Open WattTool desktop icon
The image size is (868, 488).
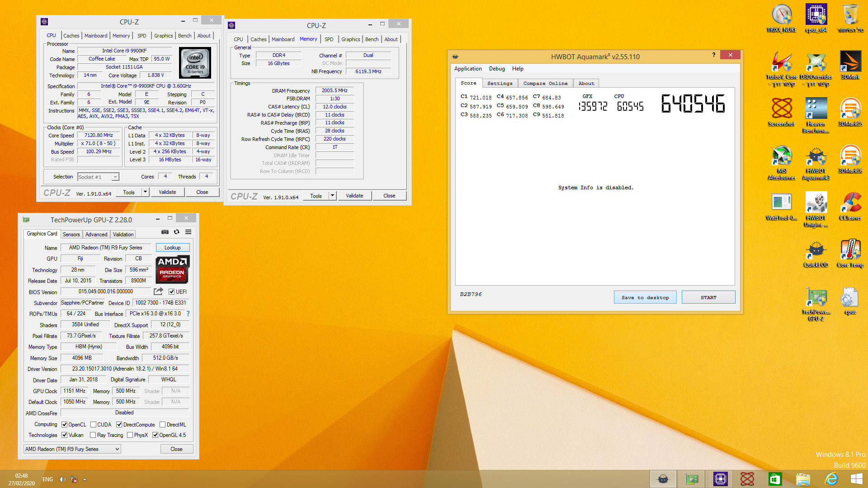click(x=782, y=206)
